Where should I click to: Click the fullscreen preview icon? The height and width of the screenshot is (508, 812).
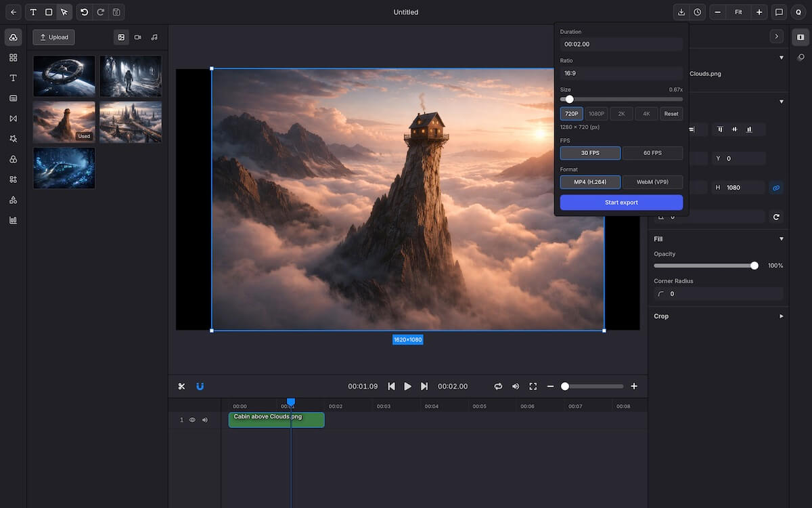point(533,386)
